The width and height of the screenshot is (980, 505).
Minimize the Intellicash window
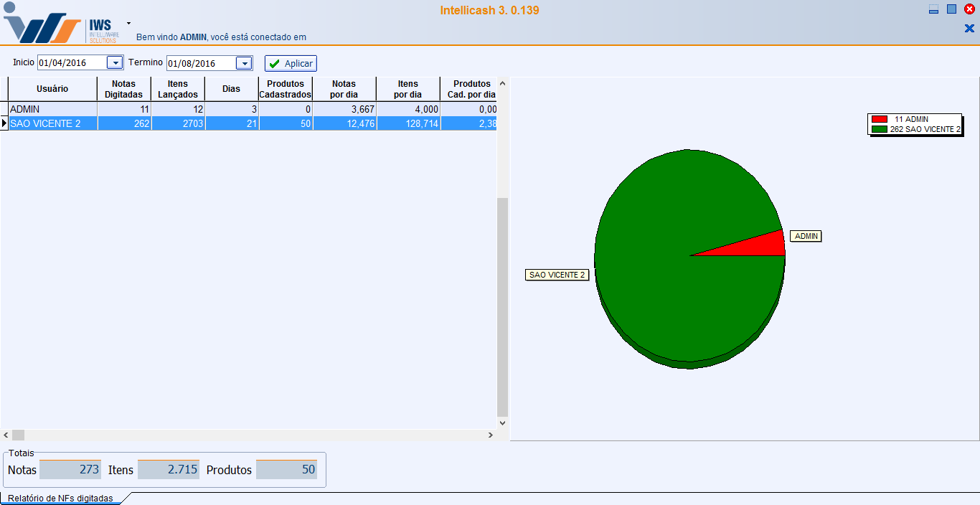934,9
